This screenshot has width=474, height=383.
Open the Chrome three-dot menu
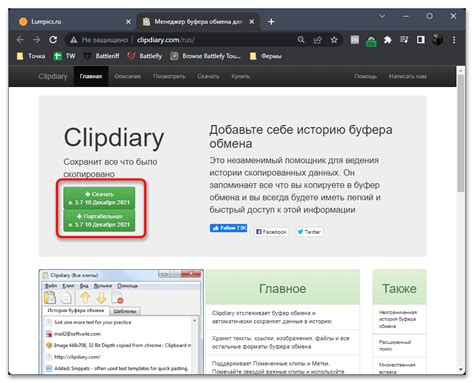(x=454, y=40)
